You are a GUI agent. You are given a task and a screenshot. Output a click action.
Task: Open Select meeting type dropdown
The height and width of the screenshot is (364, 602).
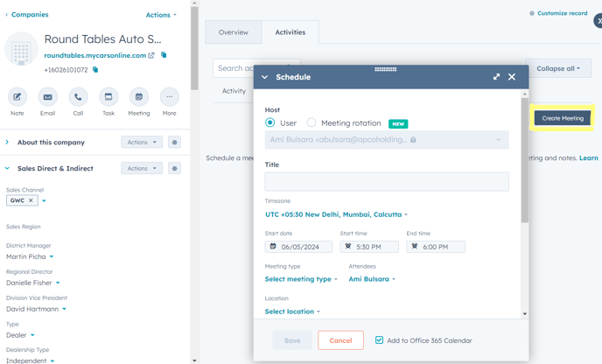(x=301, y=279)
